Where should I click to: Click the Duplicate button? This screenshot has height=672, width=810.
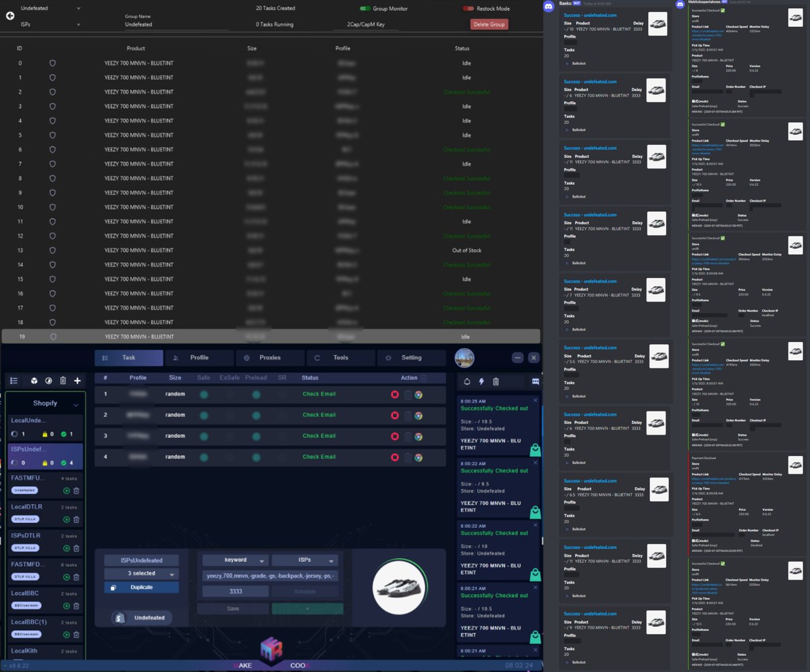point(141,588)
